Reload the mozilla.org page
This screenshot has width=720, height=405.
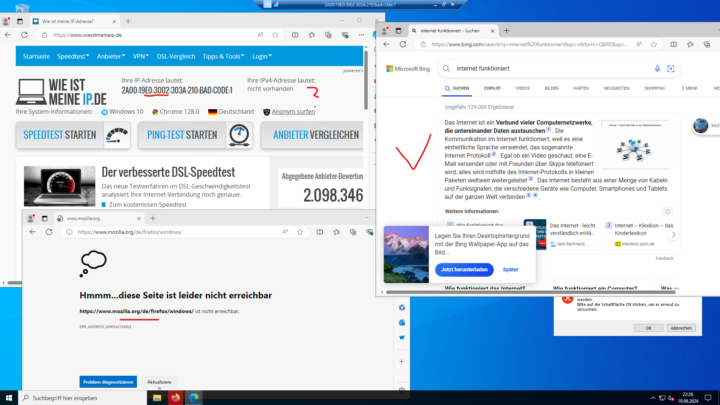[49, 232]
